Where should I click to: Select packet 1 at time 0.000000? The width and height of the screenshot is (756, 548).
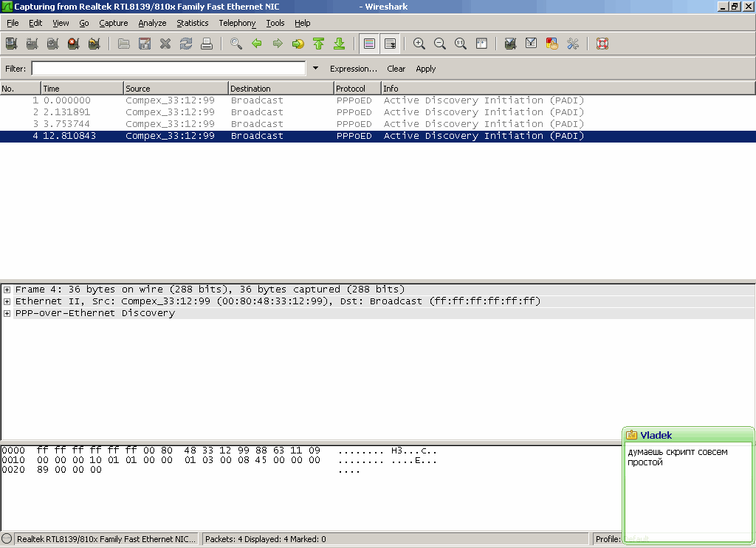[x=378, y=100]
